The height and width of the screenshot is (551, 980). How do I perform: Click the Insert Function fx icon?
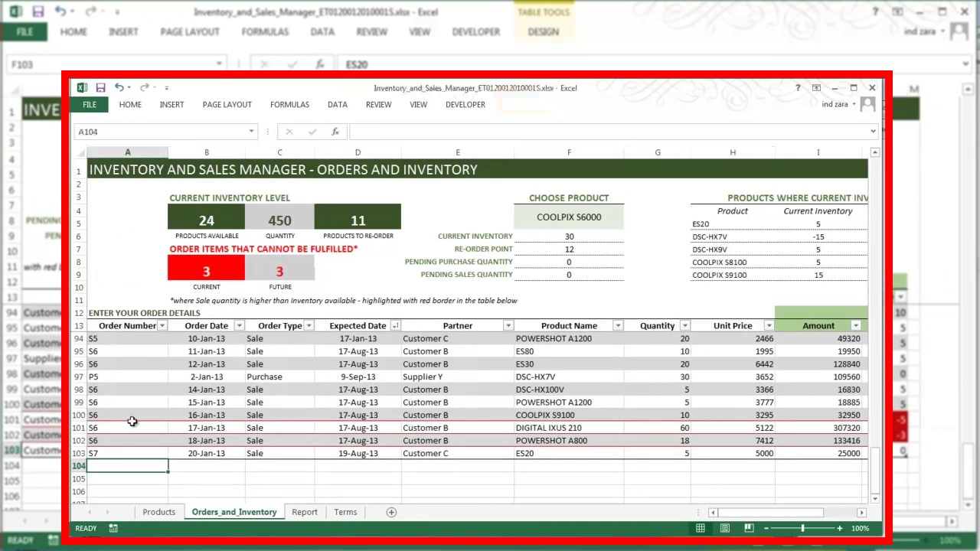pos(335,132)
